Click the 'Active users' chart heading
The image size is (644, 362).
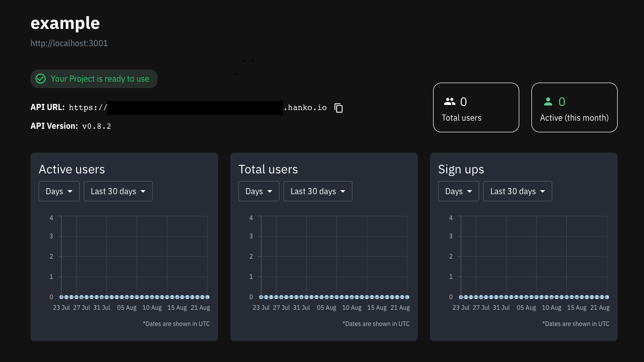tap(71, 169)
